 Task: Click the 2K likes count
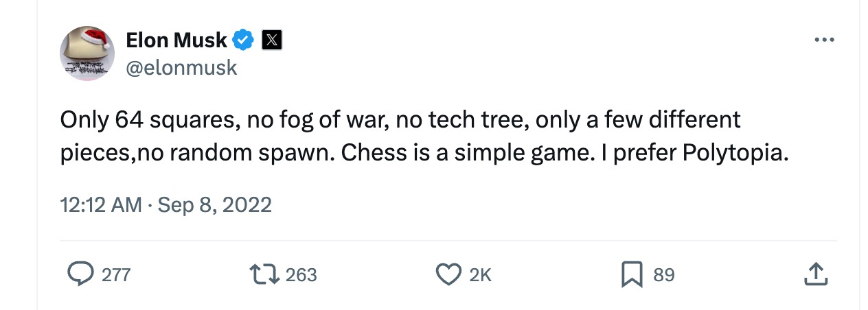pyautogui.click(x=480, y=275)
